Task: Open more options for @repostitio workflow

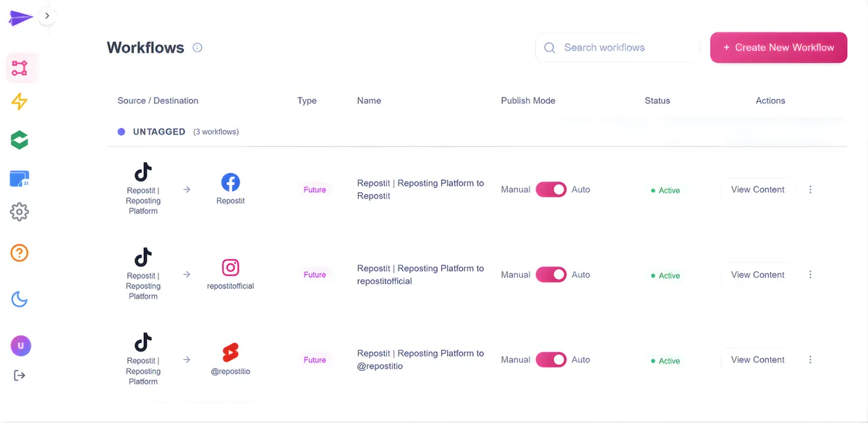Action: tap(810, 359)
